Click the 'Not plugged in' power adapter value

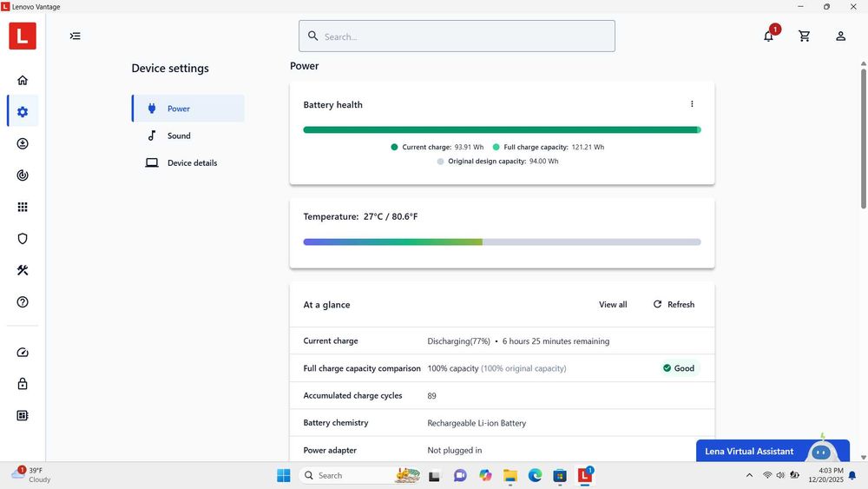455,450
